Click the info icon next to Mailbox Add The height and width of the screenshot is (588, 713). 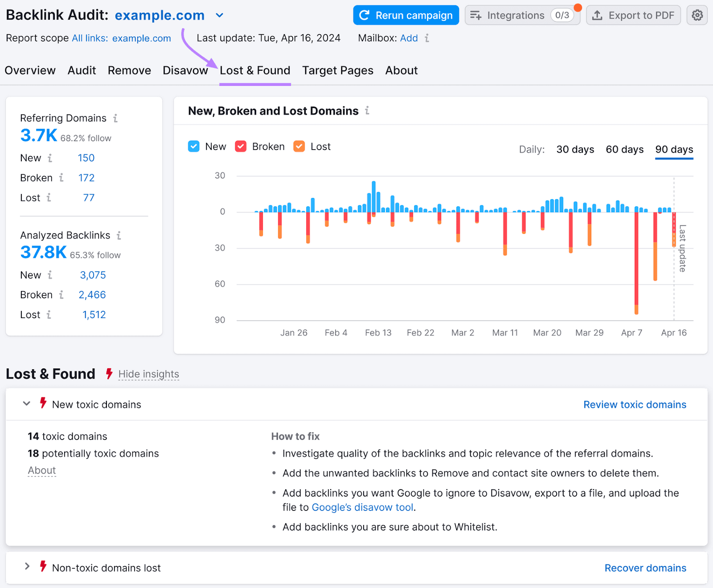pos(427,38)
